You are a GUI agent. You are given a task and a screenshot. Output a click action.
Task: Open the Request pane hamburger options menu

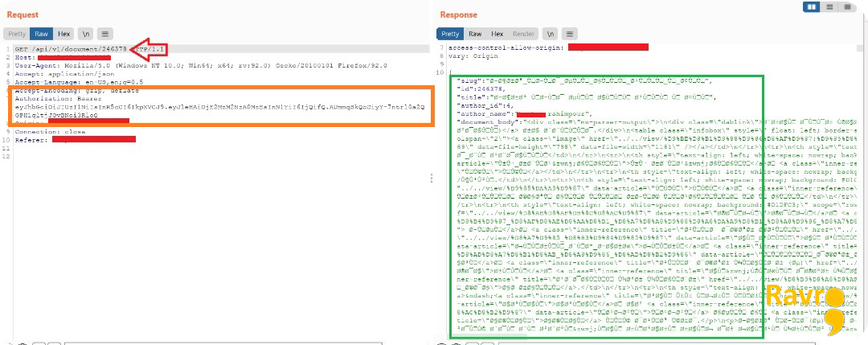tap(106, 34)
